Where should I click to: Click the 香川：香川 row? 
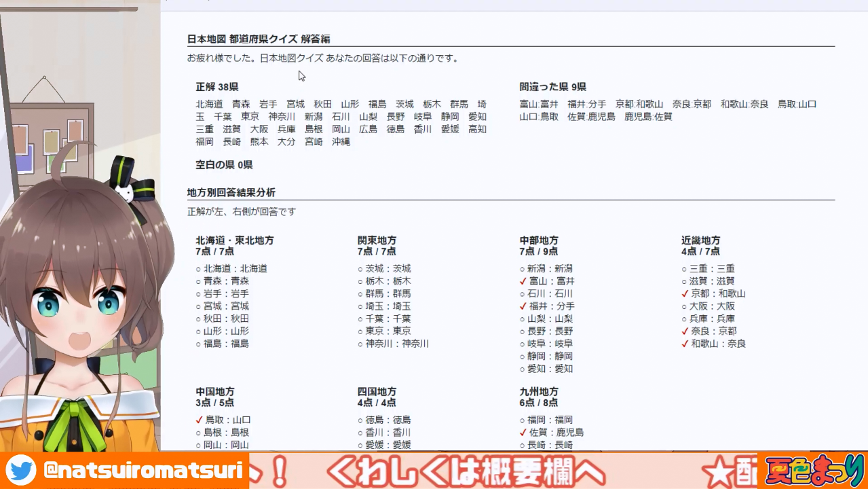(x=384, y=433)
